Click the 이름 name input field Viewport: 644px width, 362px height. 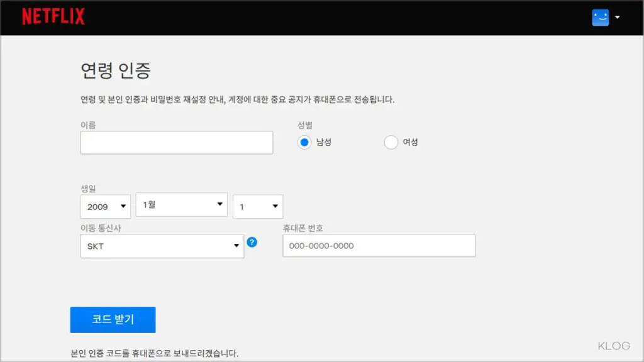(x=176, y=143)
